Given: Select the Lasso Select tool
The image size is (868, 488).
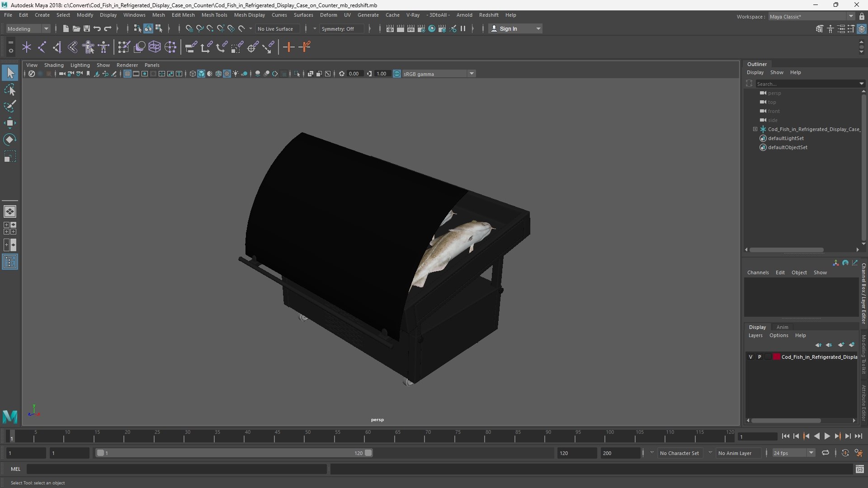Looking at the screenshot, I should [10, 90].
